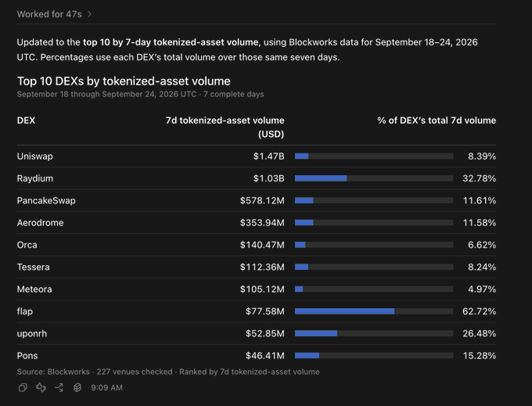532x406 pixels.
Task: Click the 8.24% percentage for Tessera
Action: click(x=482, y=268)
